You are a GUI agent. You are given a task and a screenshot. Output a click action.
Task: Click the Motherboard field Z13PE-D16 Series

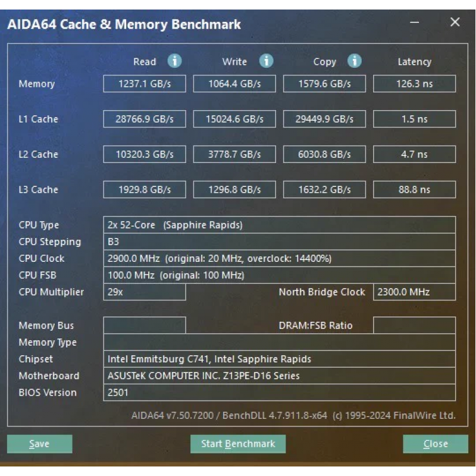point(279,376)
